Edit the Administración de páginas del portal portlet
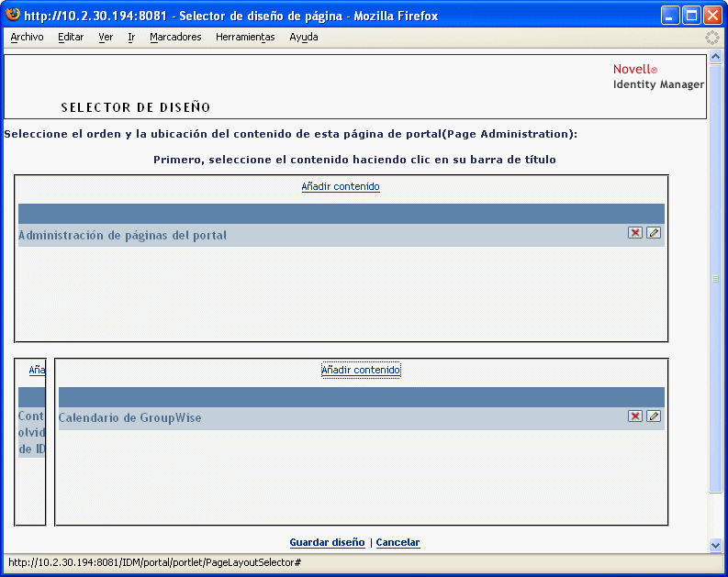 click(654, 233)
